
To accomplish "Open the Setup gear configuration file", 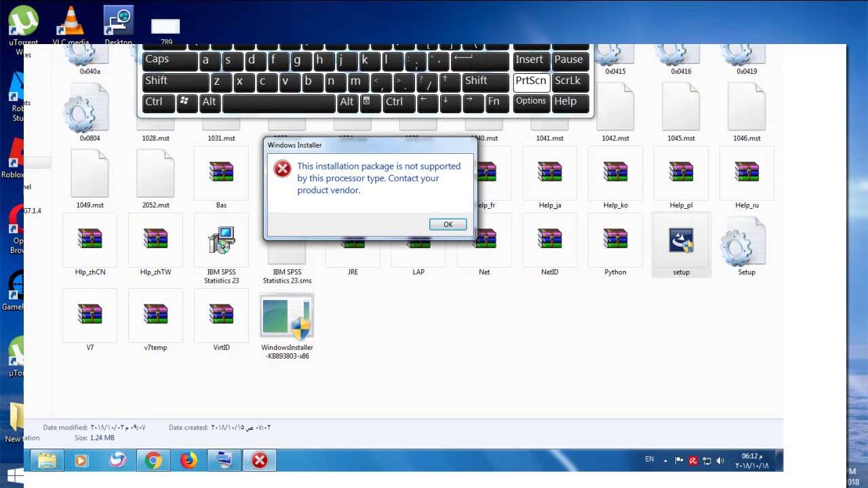I will coord(747,245).
